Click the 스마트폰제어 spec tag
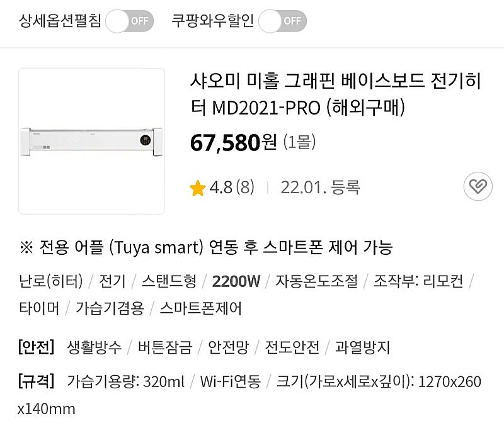This screenshot has width=504, height=438. coord(200,308)
